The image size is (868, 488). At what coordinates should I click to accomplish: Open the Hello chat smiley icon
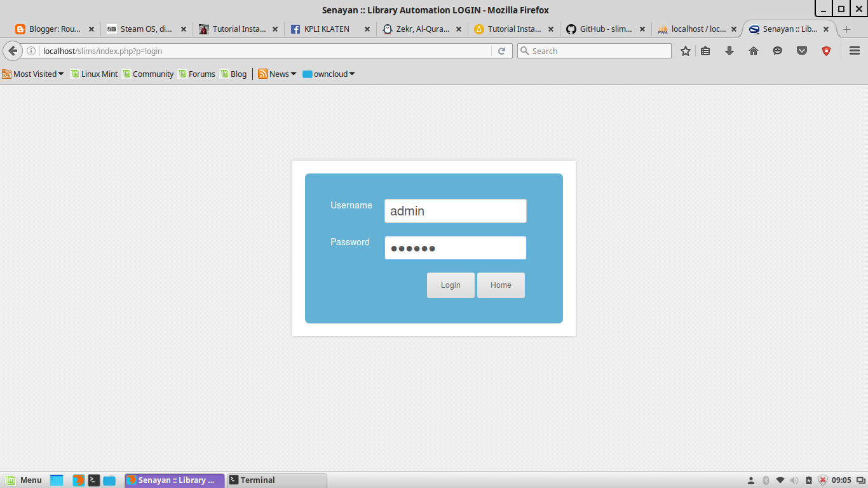pos(778,51)
